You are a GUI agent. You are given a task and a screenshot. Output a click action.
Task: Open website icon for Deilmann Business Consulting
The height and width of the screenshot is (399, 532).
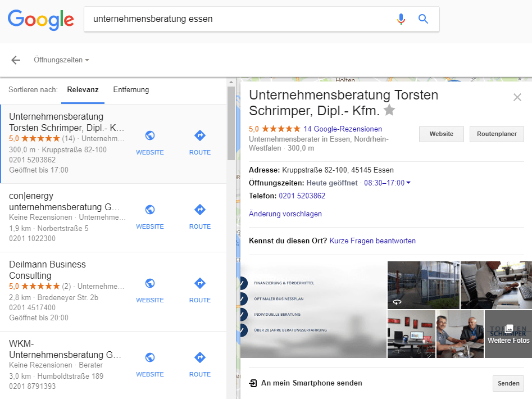coord(150,283)
